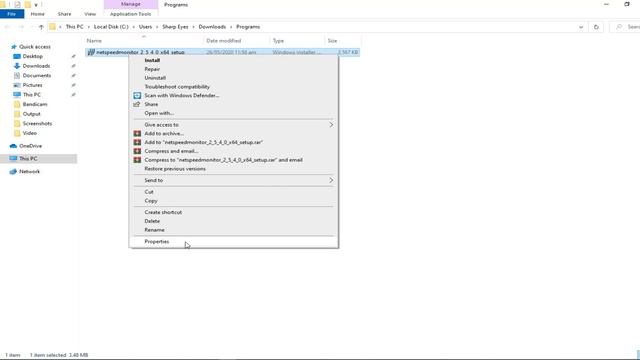Switch to the View ribbon tab
The image size is (640, 360).
point(90,14)
